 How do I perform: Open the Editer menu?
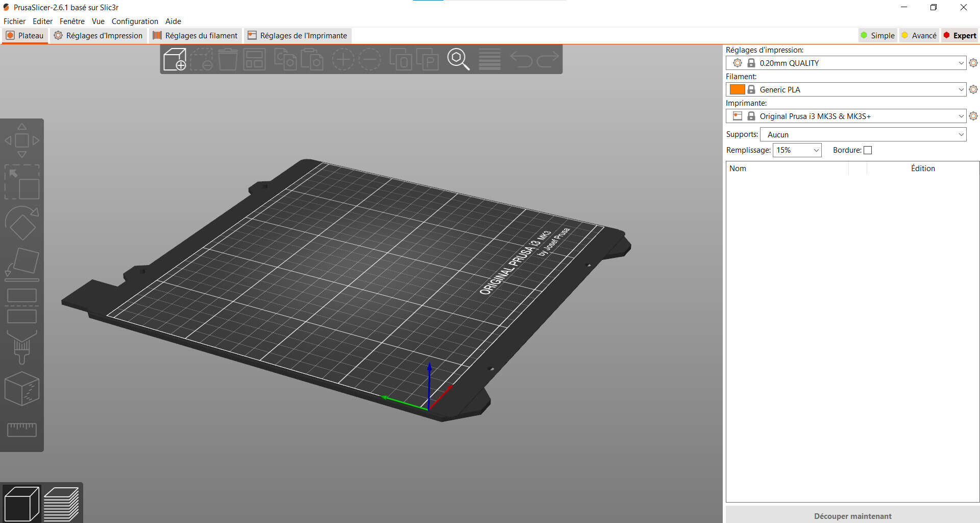42,21
